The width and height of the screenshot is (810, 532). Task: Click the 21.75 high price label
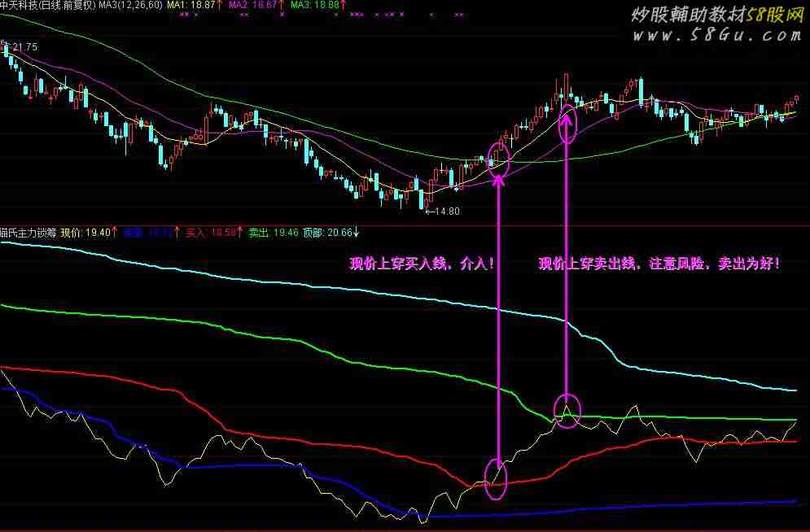click(24, 47)
